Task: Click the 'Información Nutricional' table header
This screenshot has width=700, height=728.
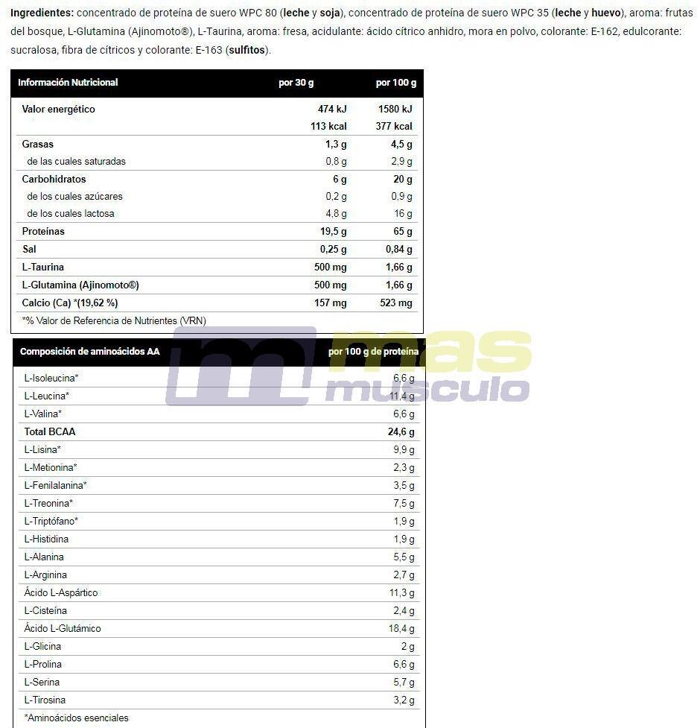Action: pyautogui.click(x=68, y=83)
